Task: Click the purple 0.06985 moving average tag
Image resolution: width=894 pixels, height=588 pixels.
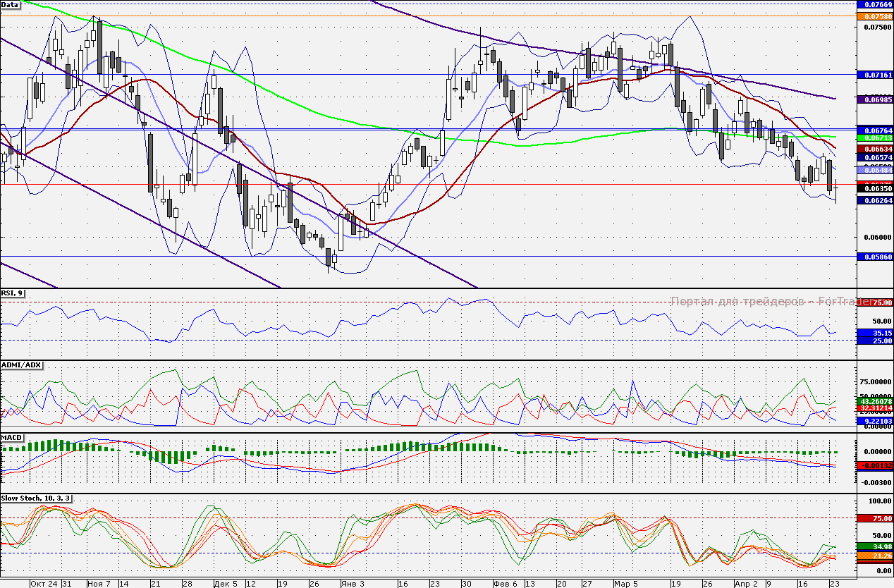Action: coord(874,100)
